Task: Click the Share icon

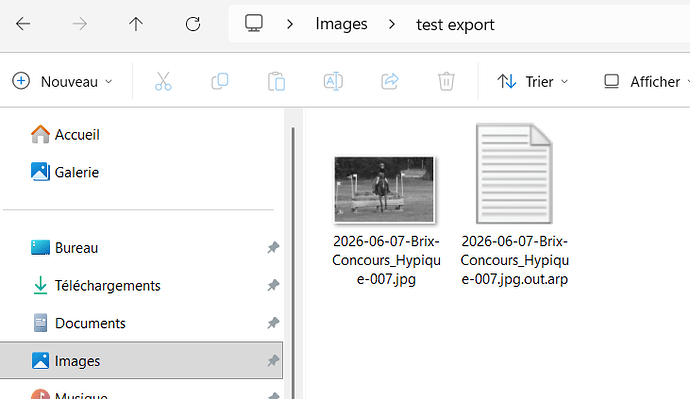Action: tap(390, 81)
